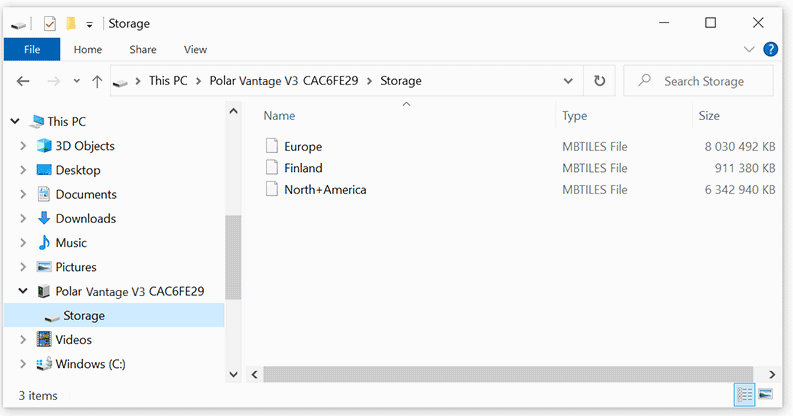This screenshot has width=793, height=416.
Task: Click the New Folder icon in title bar
Action: [71, 23]
